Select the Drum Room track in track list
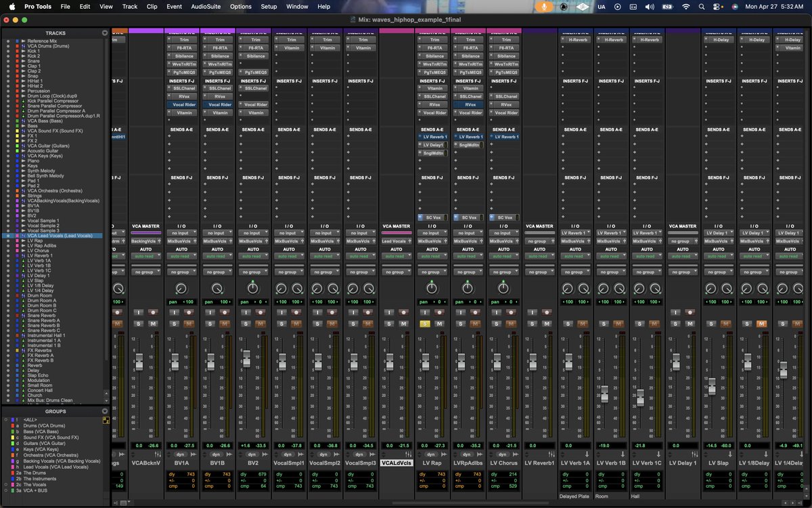812x508 pixels. [39, 295]
